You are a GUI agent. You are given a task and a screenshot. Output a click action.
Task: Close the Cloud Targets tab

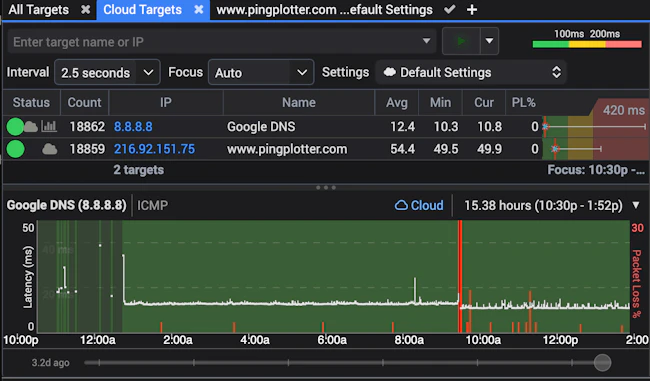pos(199,10)
